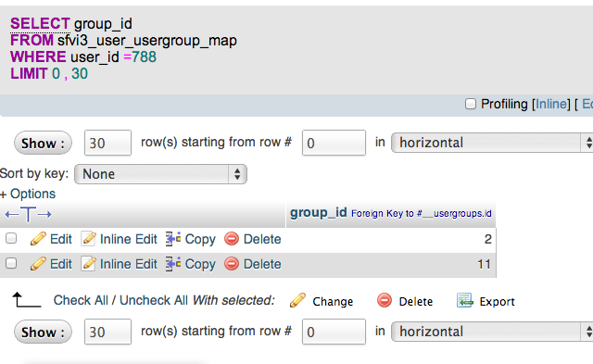
Task: Toggle the full texts arrows icon in table header
Action: [x=28, y=214]
